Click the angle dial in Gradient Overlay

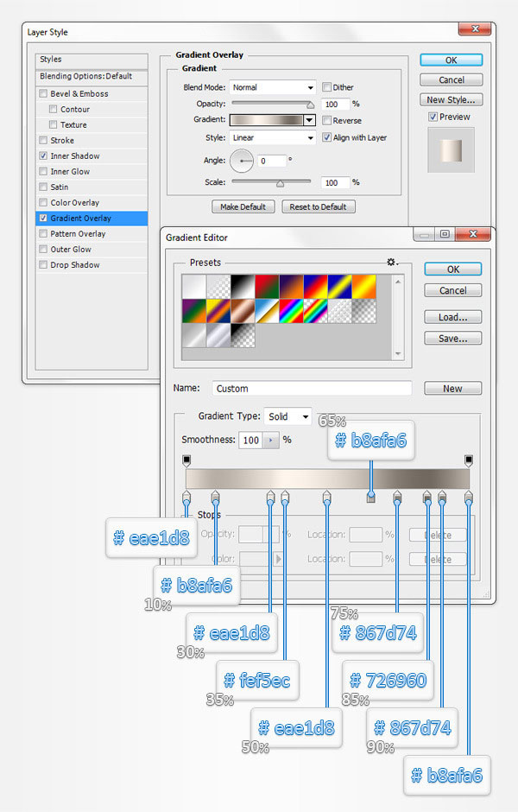242,161
